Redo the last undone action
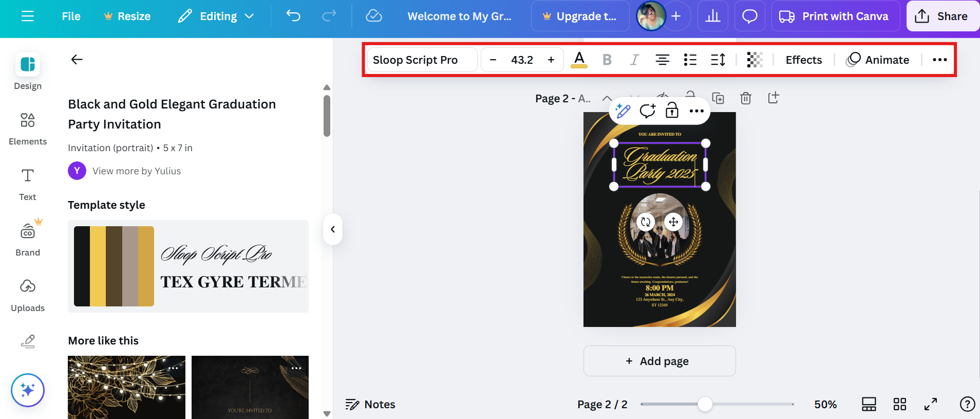980x419 pixels. (329, 16)
